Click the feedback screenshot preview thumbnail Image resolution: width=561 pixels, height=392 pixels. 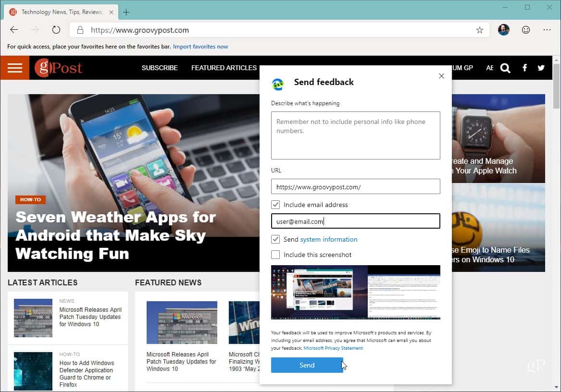[x=355, y=292]
